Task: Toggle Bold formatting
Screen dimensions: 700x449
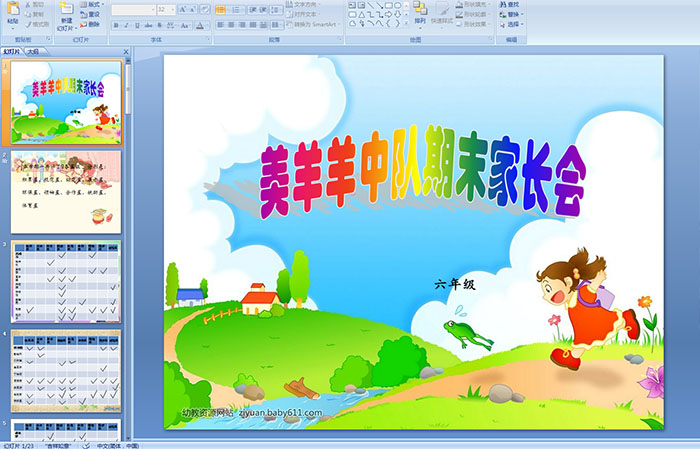Action: coord(116,25)
